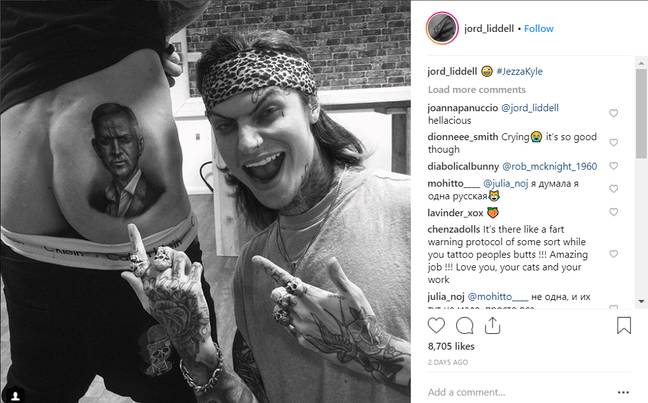Click the comments scrollbar up arrow
Image resolution: width=648 pixels, height=403 pixels.
[641, 63]
